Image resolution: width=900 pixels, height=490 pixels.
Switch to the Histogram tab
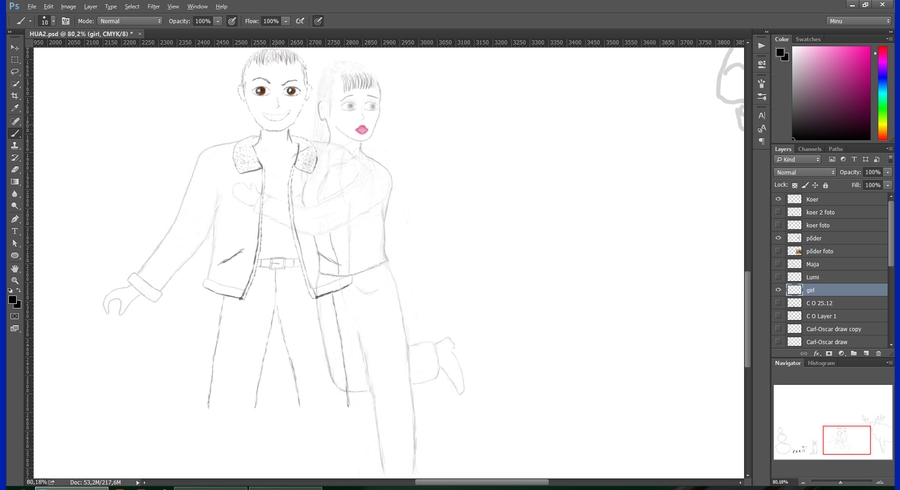click(x=821, y=363)
